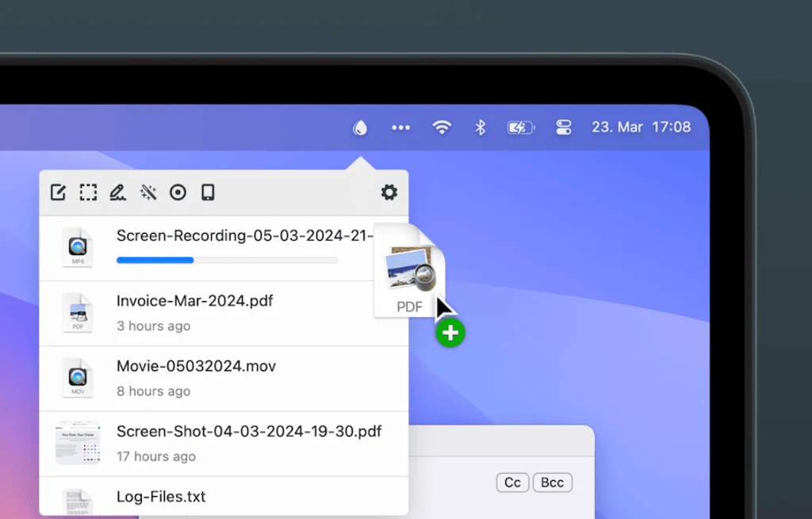This screenshot has width=812, height=519.
Task: Select the Log-Files.txt file name
Action: coord(161,497)
